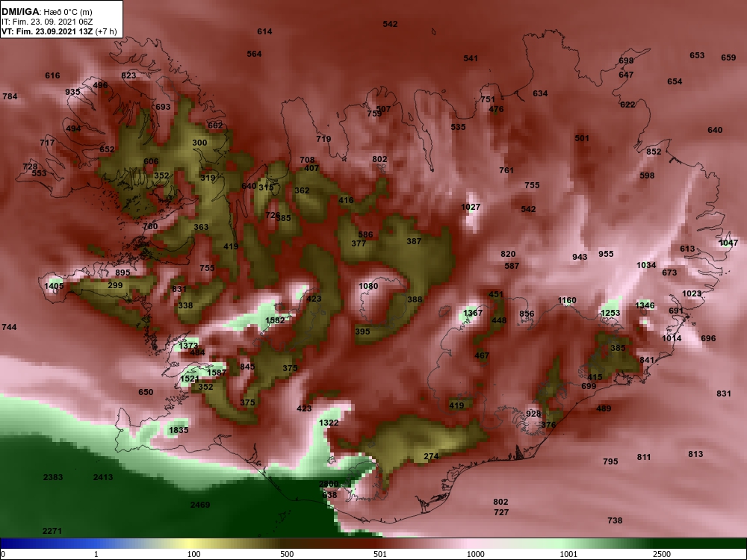Click the 1034 height value
The image size is (747, 560).
click(x=646, y=265)
